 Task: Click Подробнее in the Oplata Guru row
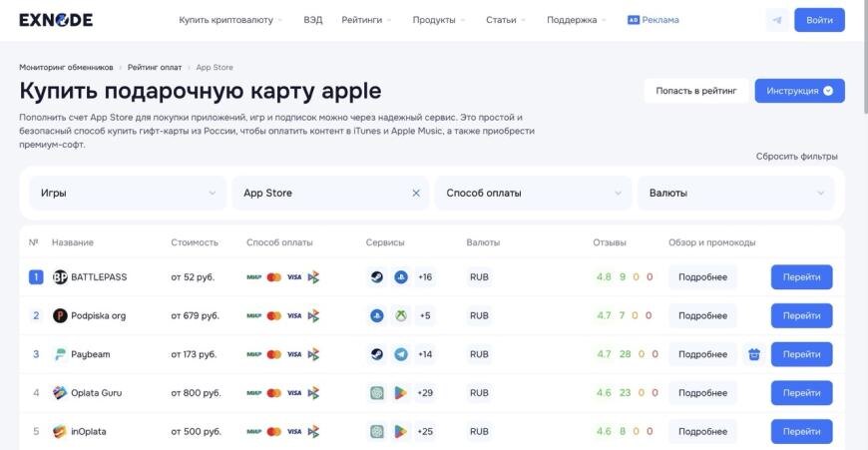pyautogui.click(x=702, y=393)
